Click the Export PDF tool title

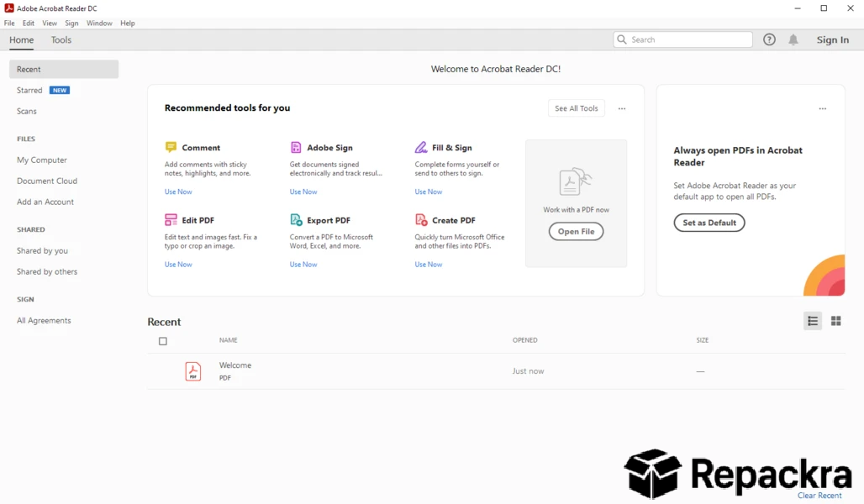tap(329, 220)
